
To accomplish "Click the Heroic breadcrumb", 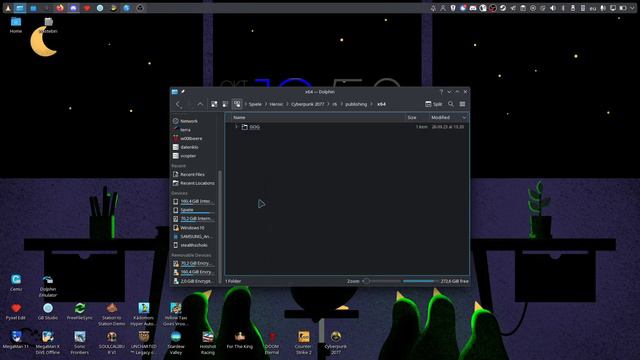I will point(276,104).
